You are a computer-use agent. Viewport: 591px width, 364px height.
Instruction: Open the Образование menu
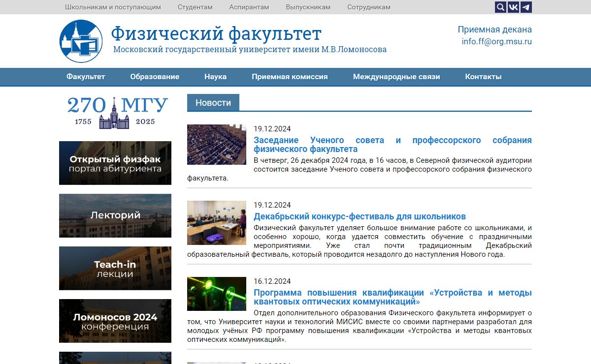click(155, 77)
